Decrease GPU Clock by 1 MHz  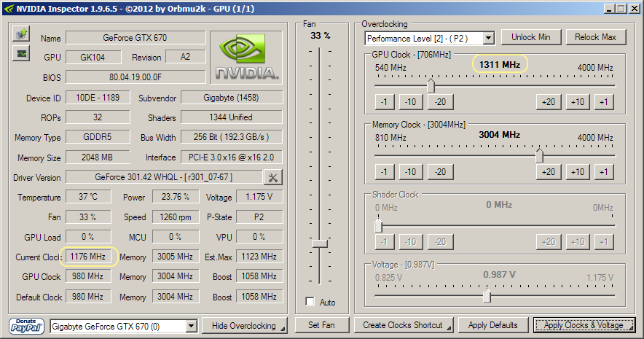tap(384, 102)
